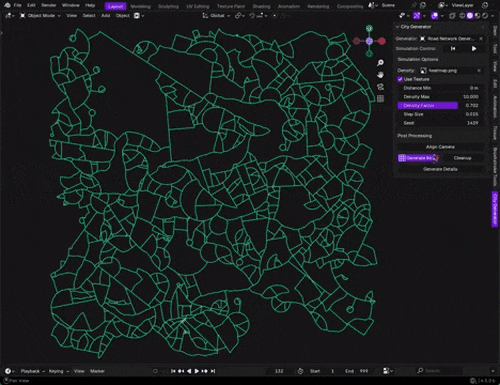Image resolution: width=500 pixels, height=385 pixels.
Task: Select the hand pan view icon
Action: [380, 75]
